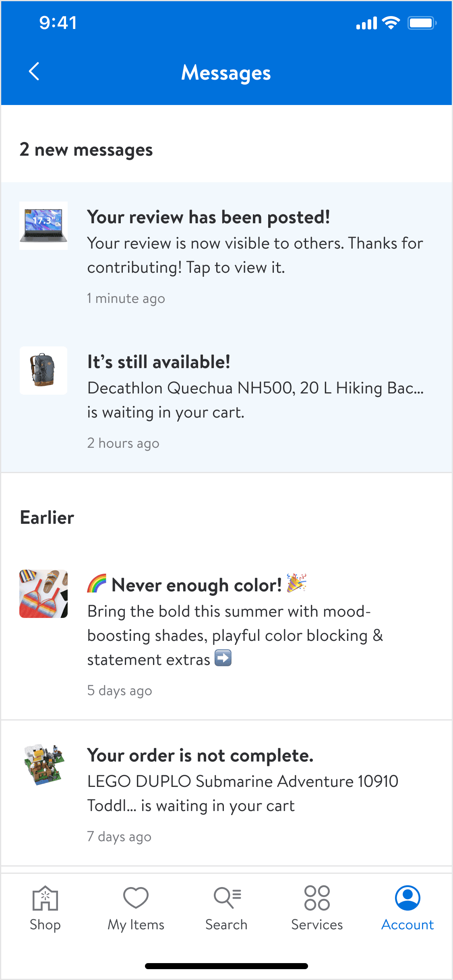
Task: Tap the Wi-Fi status icon
Action: pyautogui.click(x=391, y=23)
